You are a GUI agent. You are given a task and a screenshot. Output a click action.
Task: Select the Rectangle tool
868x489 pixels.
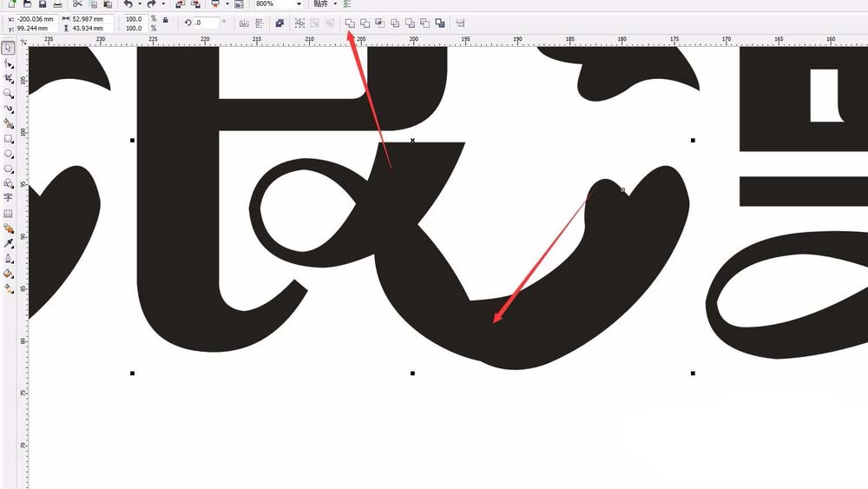point(8,138)
